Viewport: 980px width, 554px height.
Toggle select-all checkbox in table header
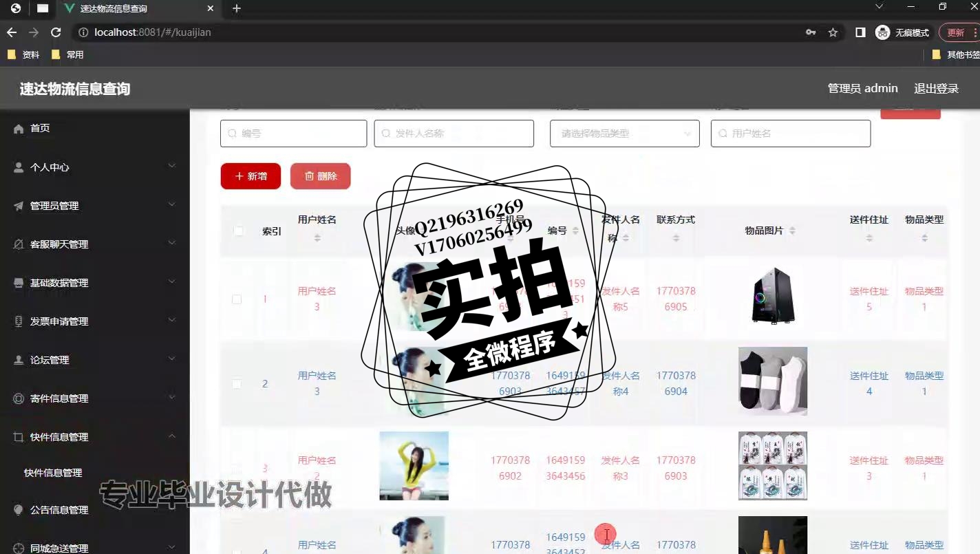pos(238,231)
